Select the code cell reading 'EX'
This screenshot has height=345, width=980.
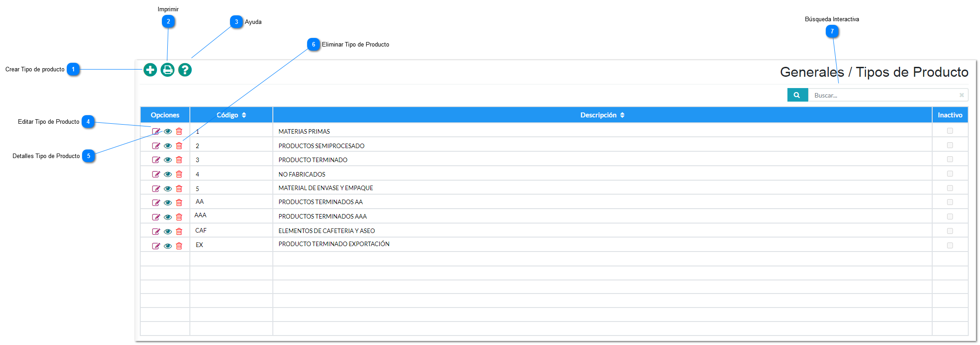click(231, 245)
